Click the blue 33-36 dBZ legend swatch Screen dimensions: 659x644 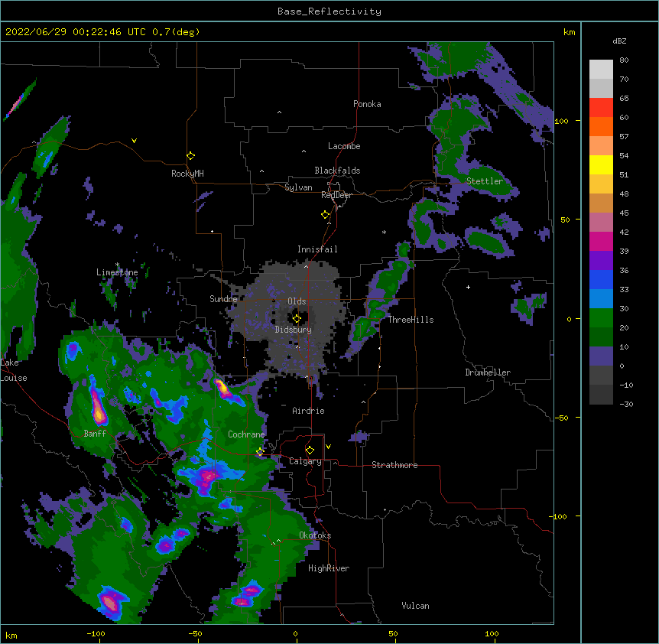coord(601,279)
